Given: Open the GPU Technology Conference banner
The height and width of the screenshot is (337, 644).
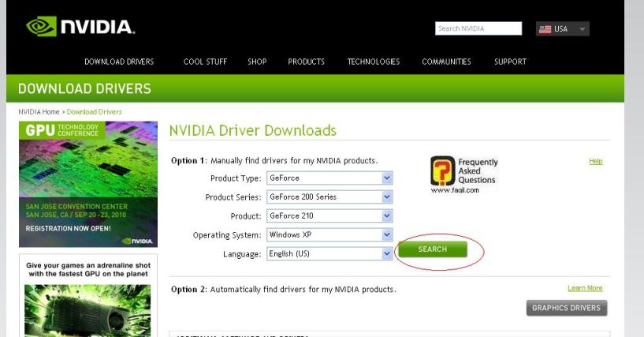Looking at the screenshot, I should [x=87, y=184].
